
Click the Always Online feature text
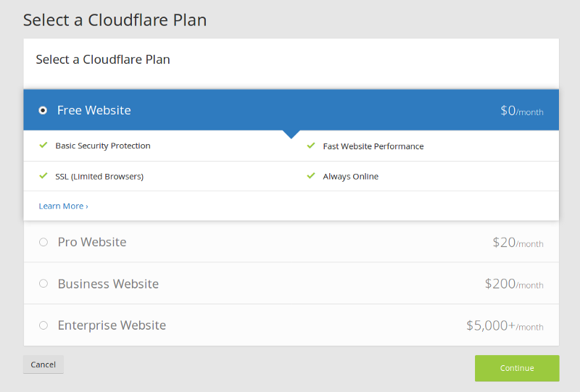pyautogui.click(x=351, y=176)
